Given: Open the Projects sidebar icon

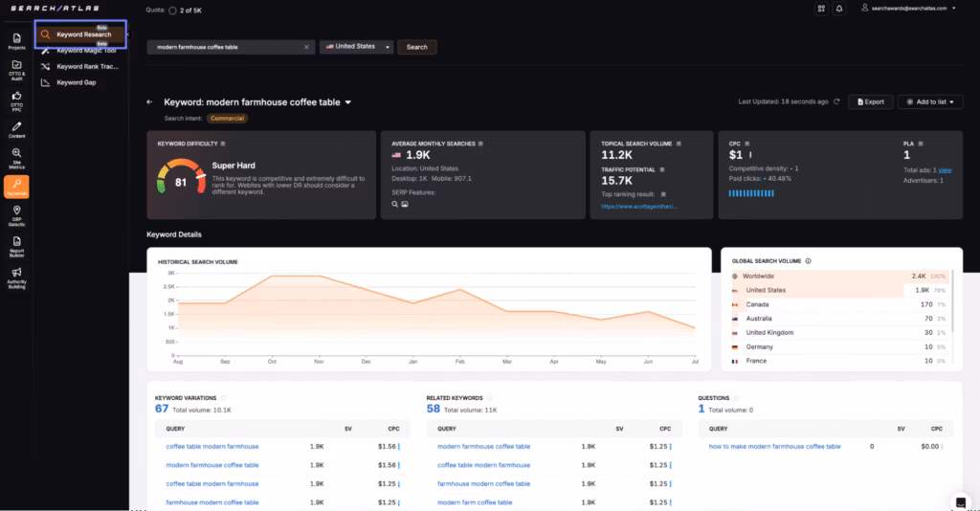Looking at the screenshot, I should 16,42.
